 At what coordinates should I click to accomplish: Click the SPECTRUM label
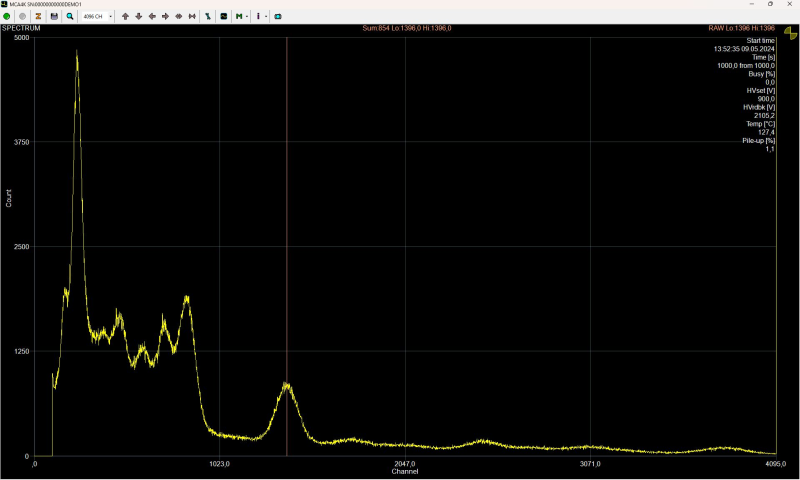21,28
